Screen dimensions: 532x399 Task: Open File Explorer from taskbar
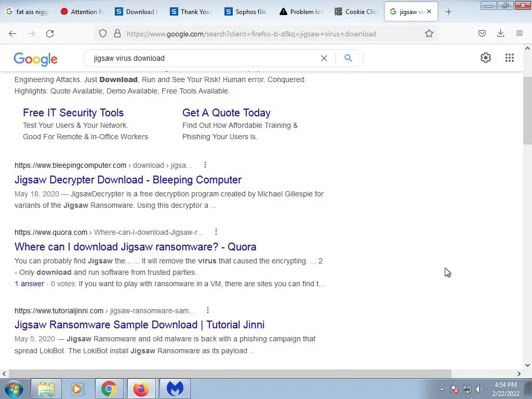pyautogui.click(x=46, y=389)
